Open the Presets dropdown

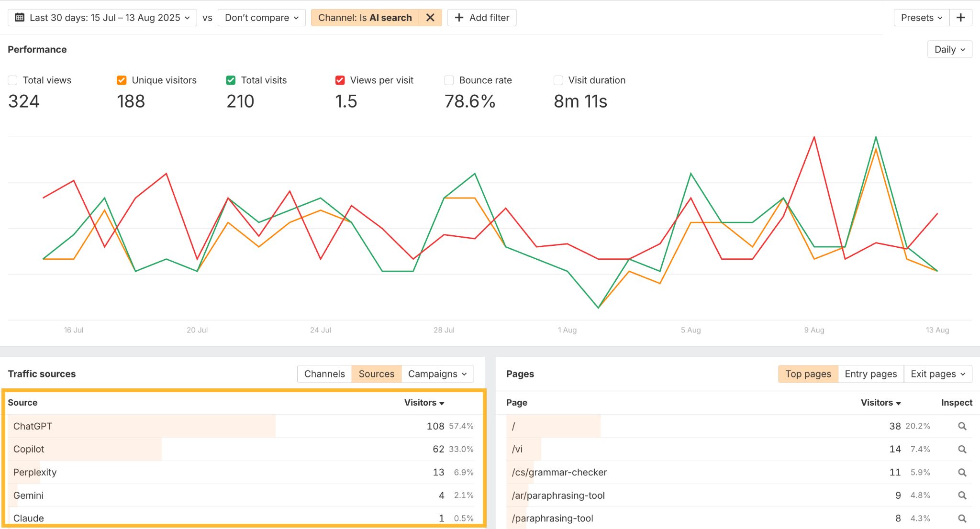coord(920,17)
